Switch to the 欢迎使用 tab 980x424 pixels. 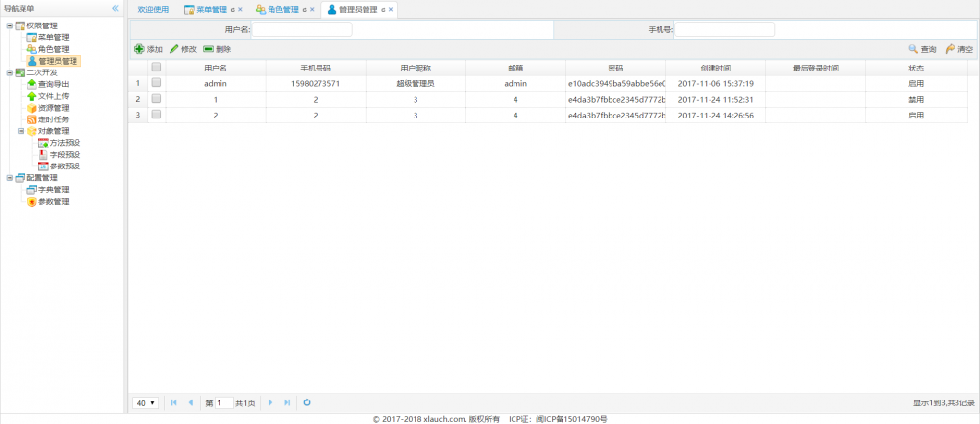click(153, 10)
